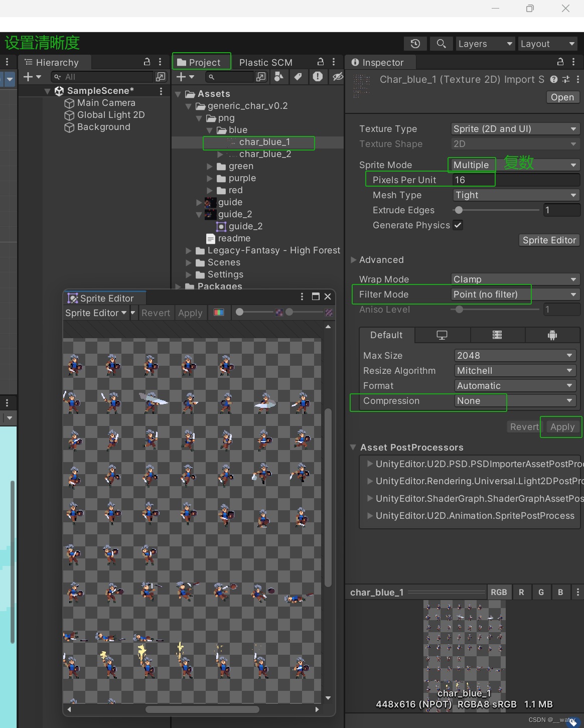
Task: Open the Sprite Editor three-dot menu
Action: coord(302,297)
